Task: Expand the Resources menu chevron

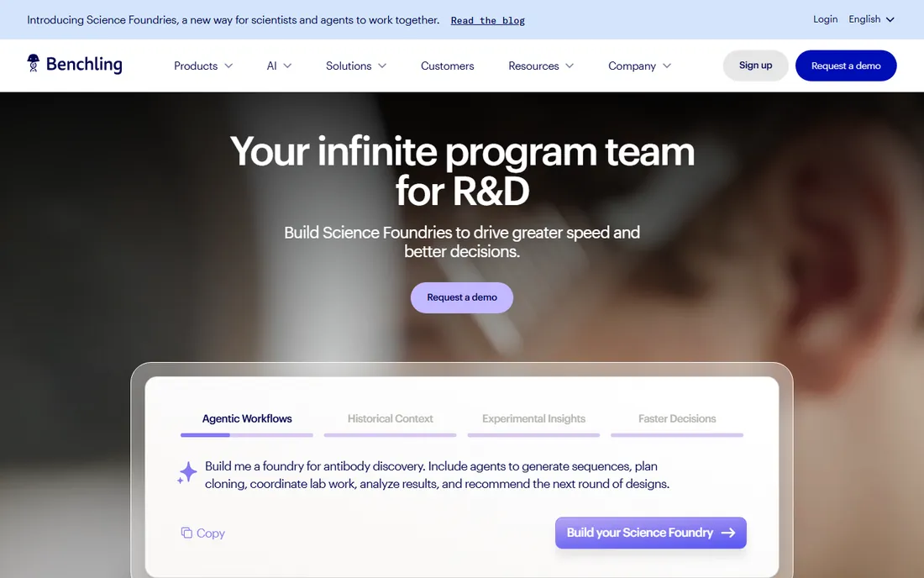Action: (570, 66)
